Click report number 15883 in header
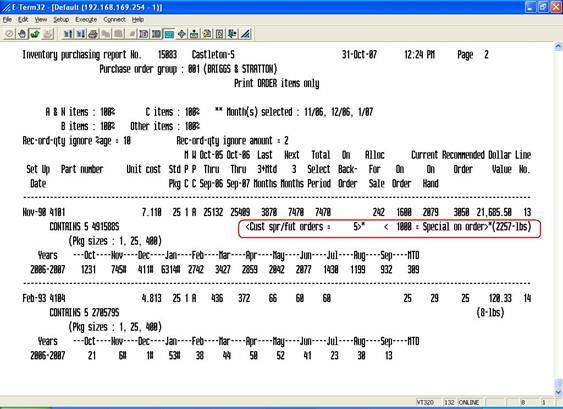 168,55
